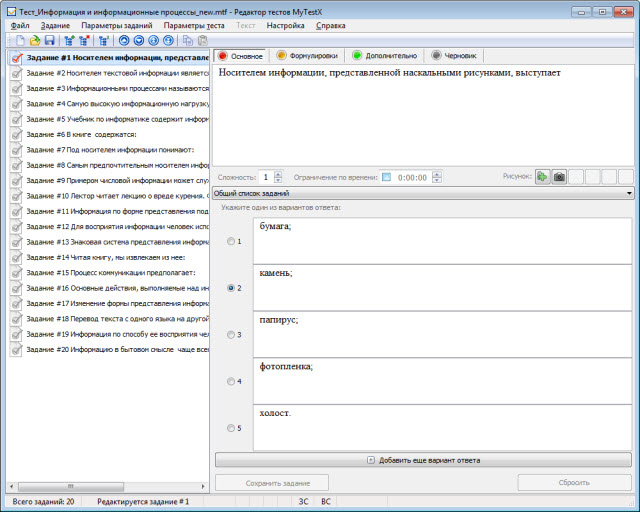Screen dimensions: 640x512
Task: Click the add task icon with green plus
Action: point(69,41)
